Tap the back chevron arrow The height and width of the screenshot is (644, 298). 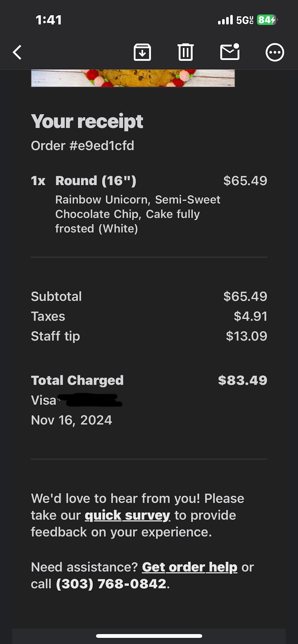[x=17, y=52]
